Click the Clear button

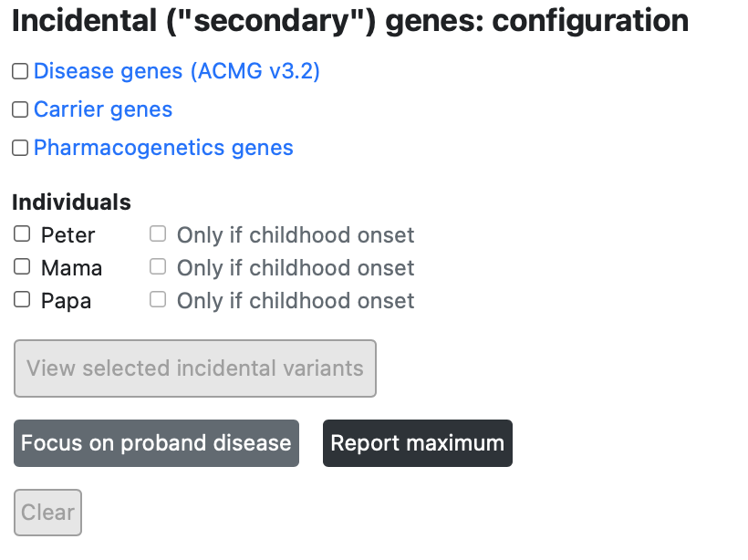[x=47, y=513]
